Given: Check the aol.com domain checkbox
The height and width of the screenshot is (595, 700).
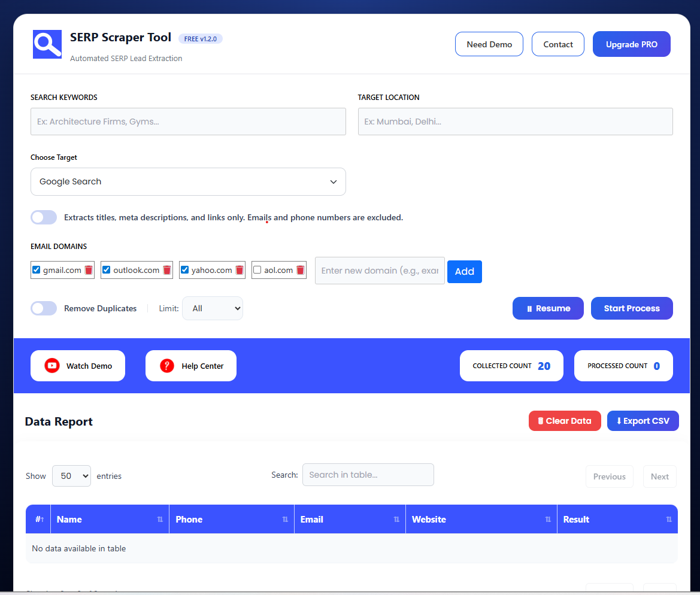Looking at the screenshot, I should [256, 269].
